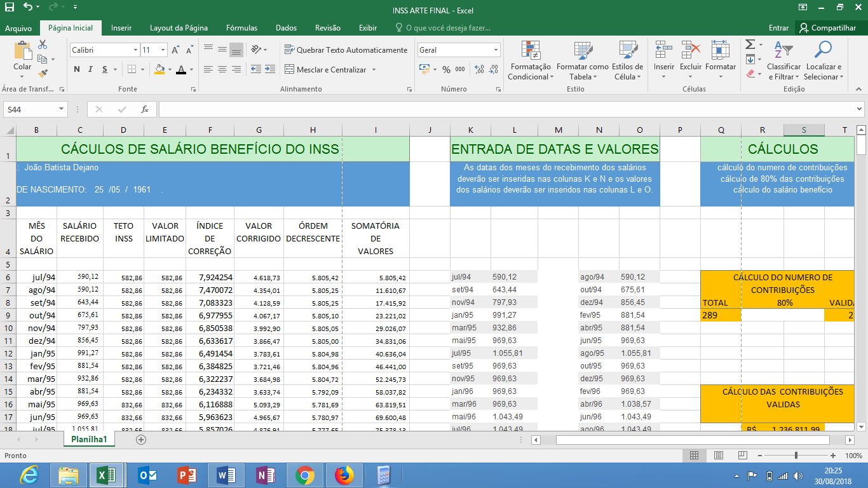Expand Mesclar e Centralizar dropdown arrow
The image size is (868, 488).
tap(374, 69)
